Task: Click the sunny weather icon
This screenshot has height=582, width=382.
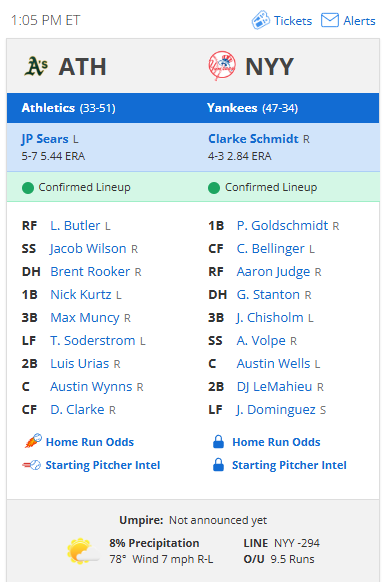Action: (83, 551)
